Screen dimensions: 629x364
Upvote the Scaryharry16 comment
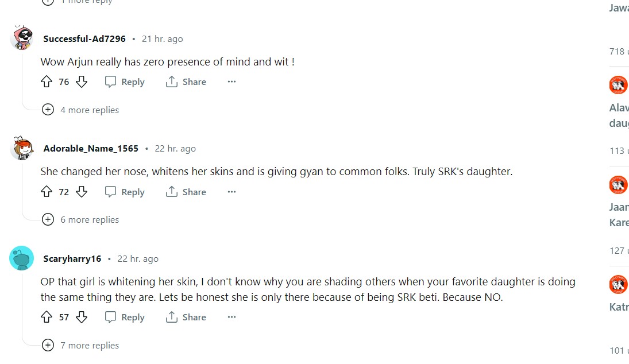point(47,317)
